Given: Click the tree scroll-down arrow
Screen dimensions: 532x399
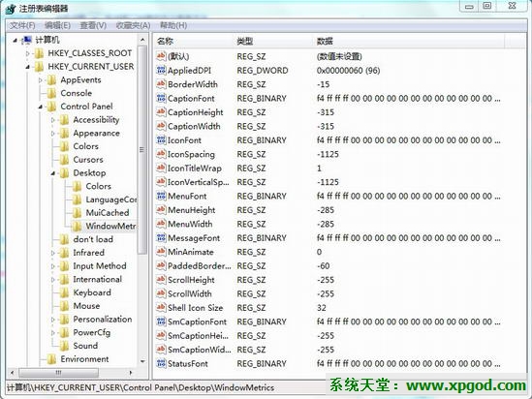Looking at the screenshot, I should click(142, 361).
